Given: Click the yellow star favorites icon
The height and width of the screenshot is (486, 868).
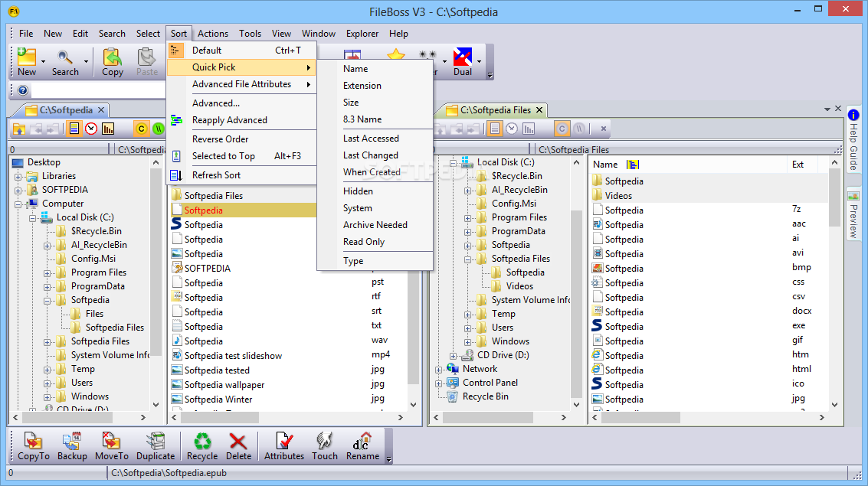Looking at the screenshot, I should (396, 55).
